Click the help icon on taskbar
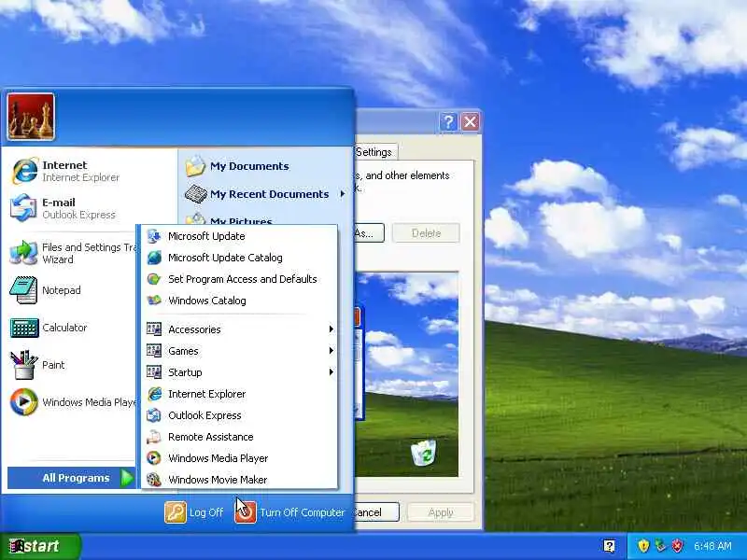 click(609, 546)
